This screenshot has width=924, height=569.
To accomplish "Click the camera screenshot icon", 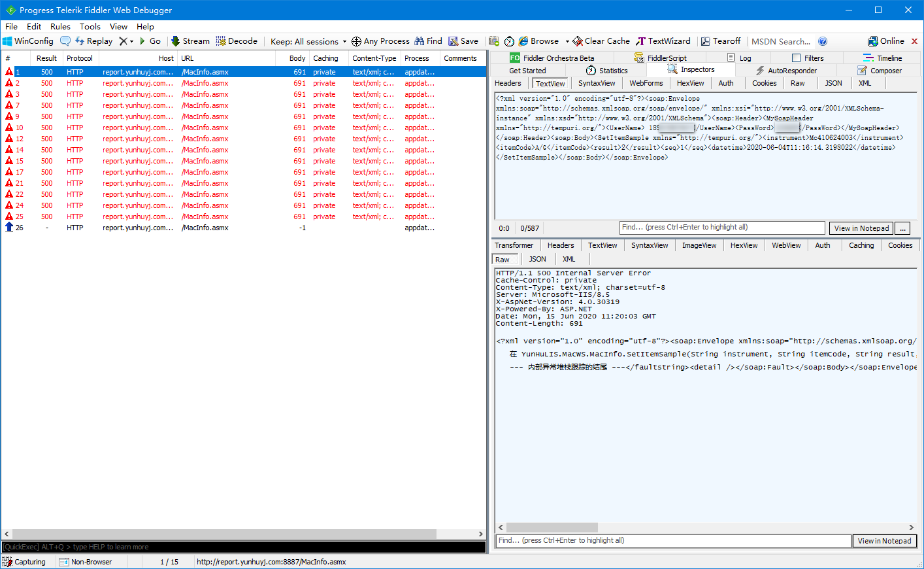I will [x=494, y=41].
